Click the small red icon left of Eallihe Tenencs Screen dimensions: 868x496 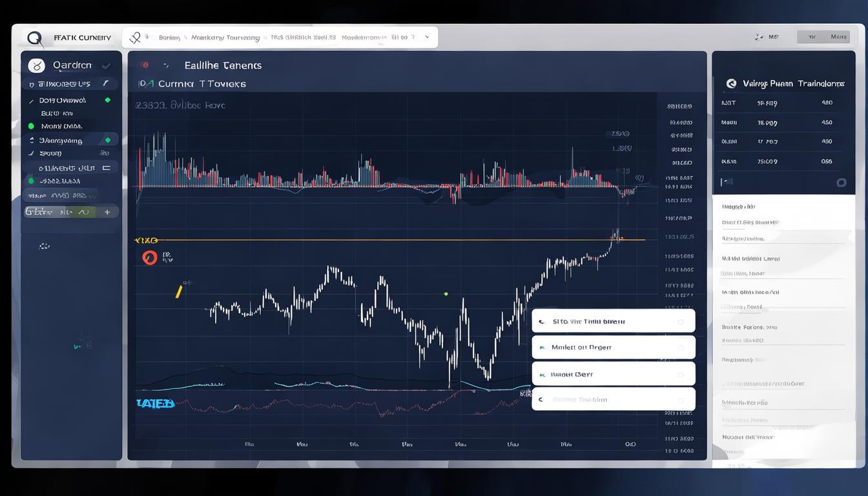(x=145, y=65)
